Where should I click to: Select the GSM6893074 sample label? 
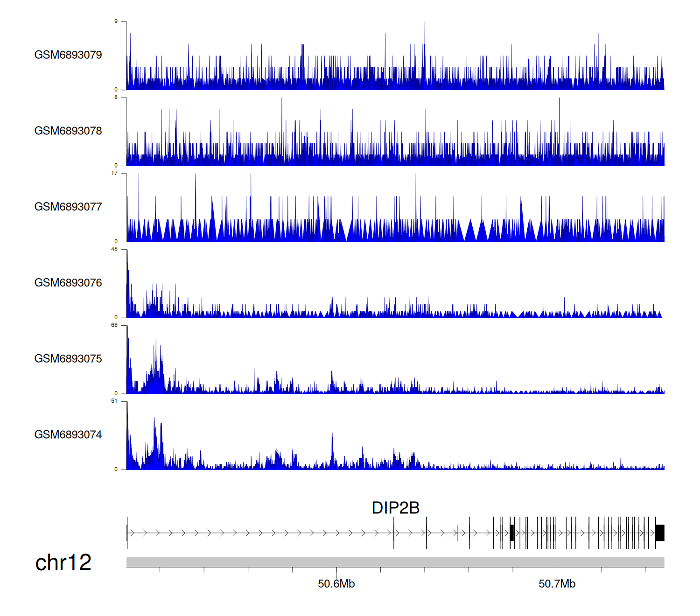coord(68,435)
